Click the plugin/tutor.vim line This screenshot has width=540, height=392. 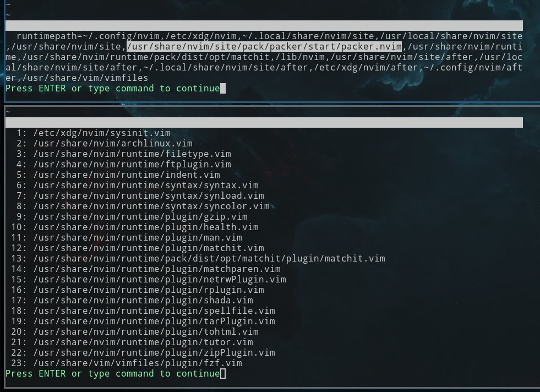143,342
